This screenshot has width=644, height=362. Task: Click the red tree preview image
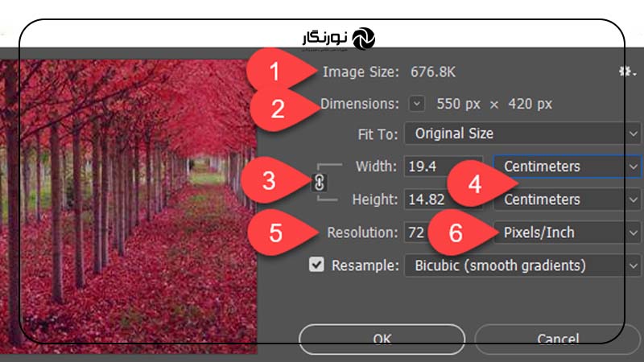tap(128, 207)
